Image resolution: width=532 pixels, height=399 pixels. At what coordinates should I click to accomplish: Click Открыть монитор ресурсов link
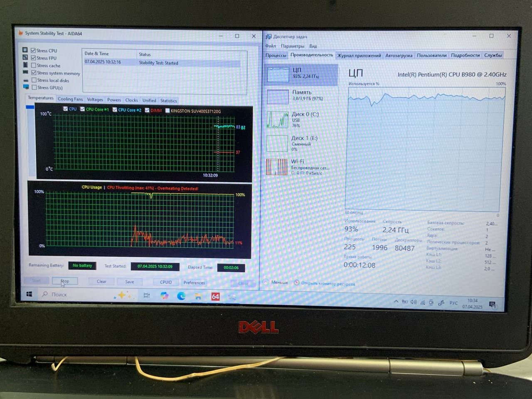[328, 284]
